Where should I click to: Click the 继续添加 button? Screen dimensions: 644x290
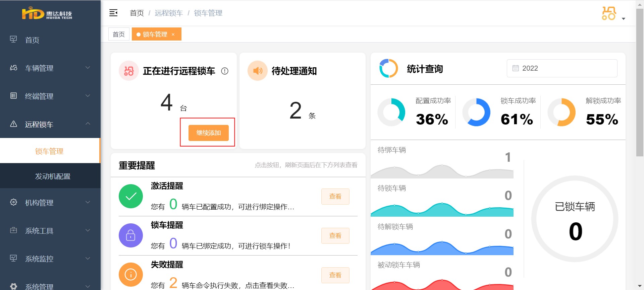208,133
